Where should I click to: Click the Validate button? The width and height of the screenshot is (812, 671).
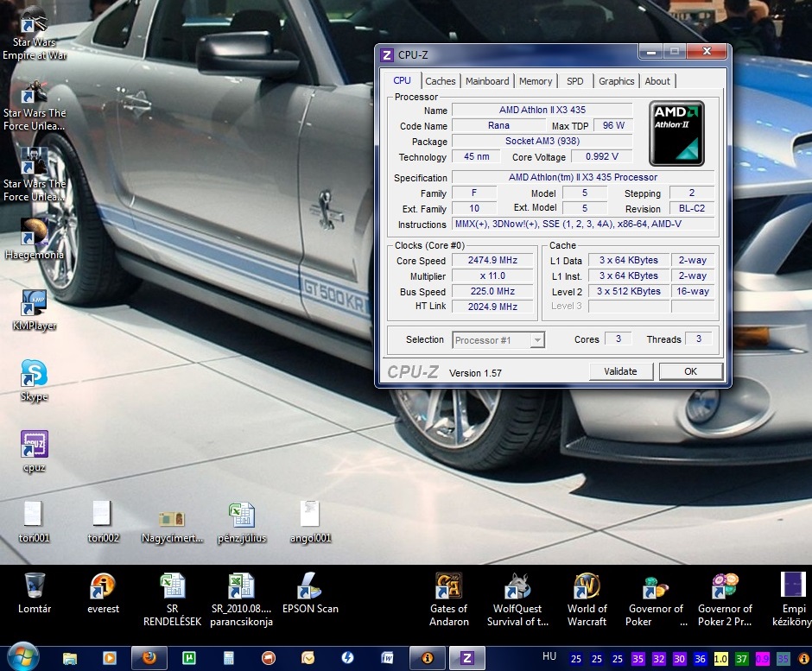tap(620, 371)
